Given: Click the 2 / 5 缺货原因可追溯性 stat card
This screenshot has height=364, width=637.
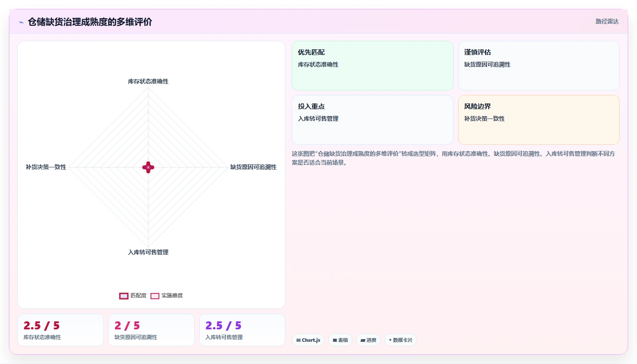Looking at the screenshot, I should [x=151, y=330].
